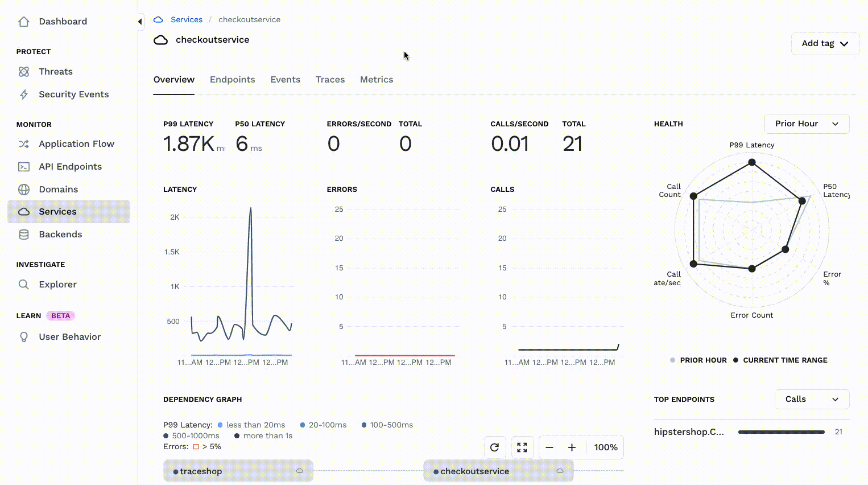Click the Application Flow shuffle icon

pos(24,144)
